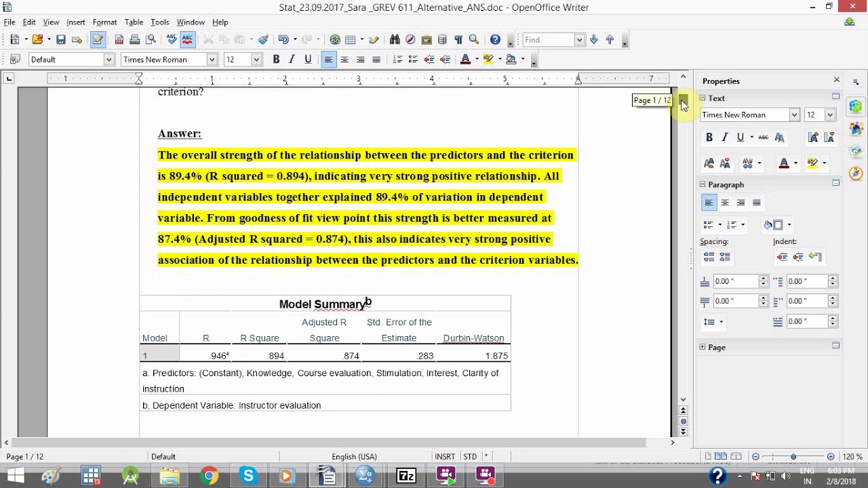Print the document via the printer icon

pyautogui.click(x=134, y=40)
